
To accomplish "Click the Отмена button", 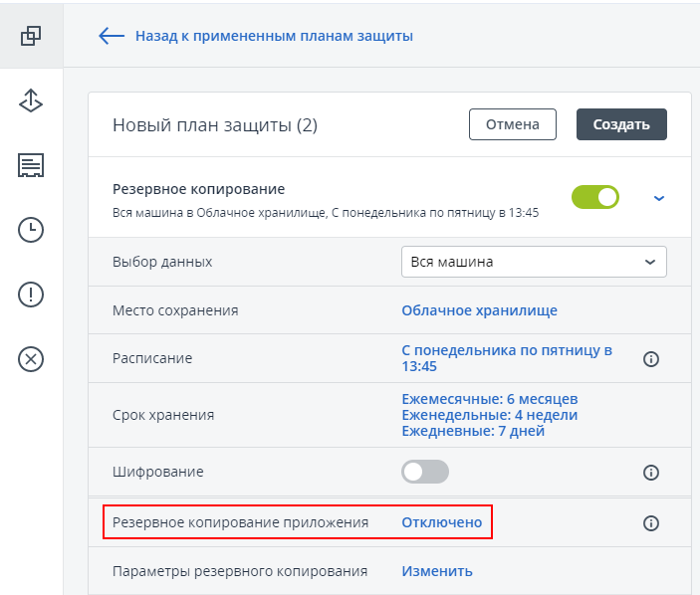I will [x=513, y=124].
